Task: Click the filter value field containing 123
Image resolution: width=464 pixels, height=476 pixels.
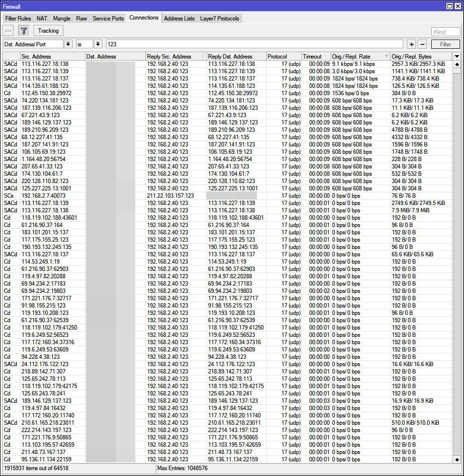Action: click(254, 44)
